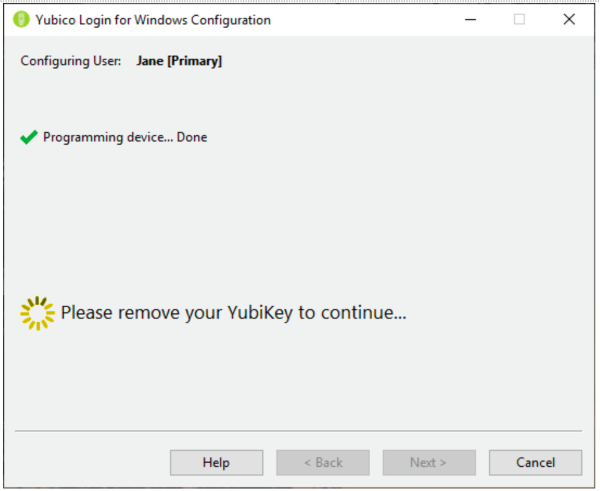
Task: Click the yellow loading spinner icon
Action: click(37, 313)
